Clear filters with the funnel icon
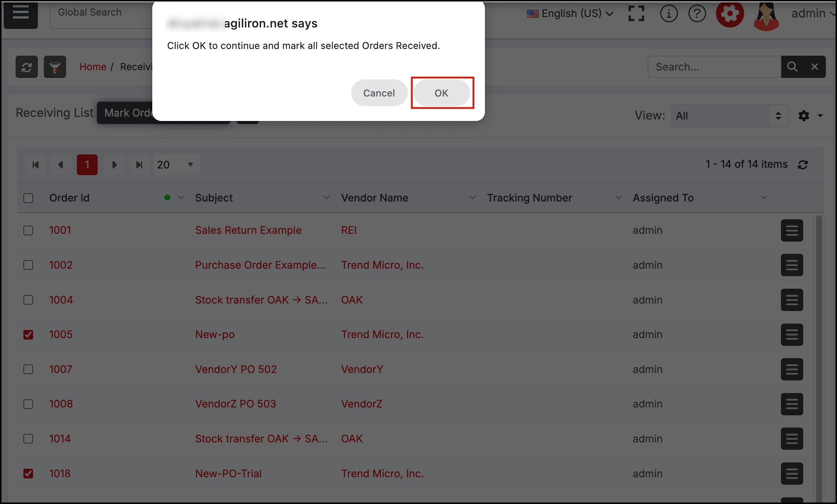The width and height of the screenshot is (837, 504). click(55, 67)
